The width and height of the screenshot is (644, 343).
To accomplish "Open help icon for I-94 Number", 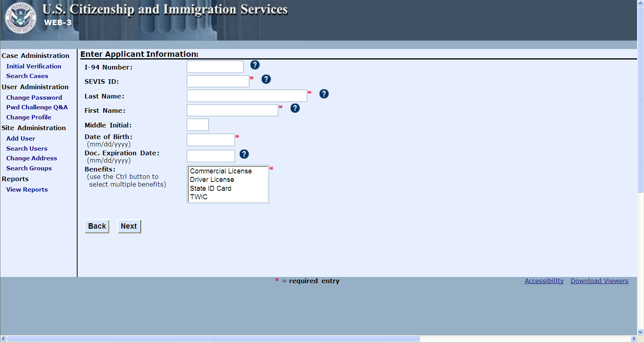I will (255, 65).
